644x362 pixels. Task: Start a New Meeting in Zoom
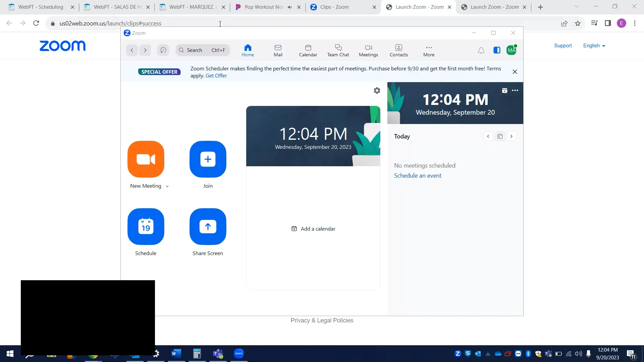146,159
